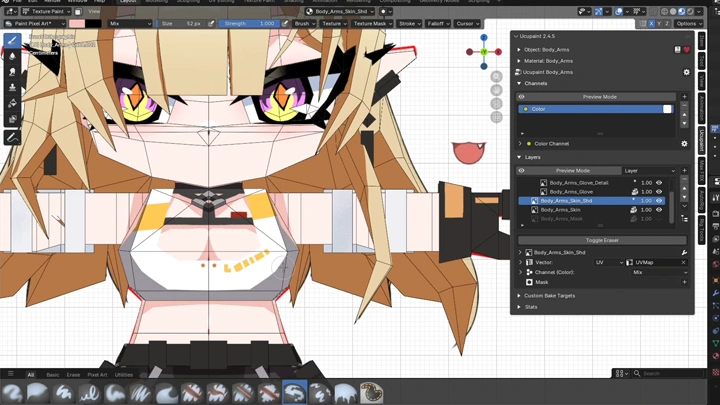Click the red X axis gizmo ball
Image resolution: width=720 pixels, height=405 pixels.
498,52
